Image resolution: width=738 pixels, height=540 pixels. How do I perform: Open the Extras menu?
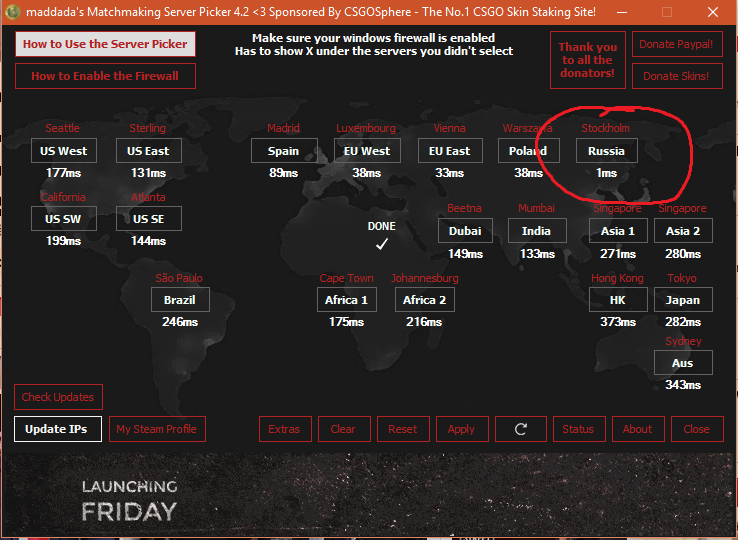coord(285,429)
